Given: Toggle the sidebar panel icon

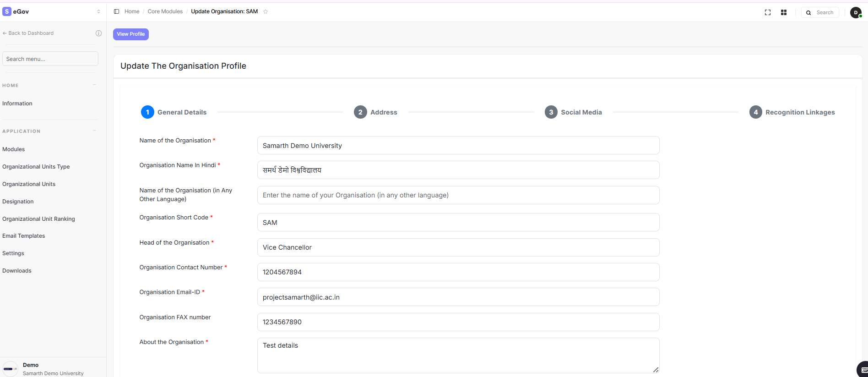Looking at the screenshot, I should pos(116,11).
